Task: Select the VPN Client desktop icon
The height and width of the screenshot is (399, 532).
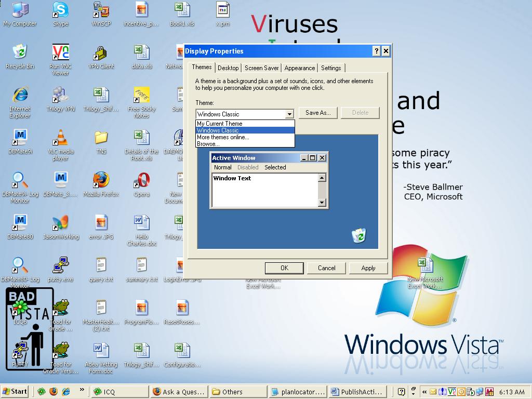Action: coord(101,56)
